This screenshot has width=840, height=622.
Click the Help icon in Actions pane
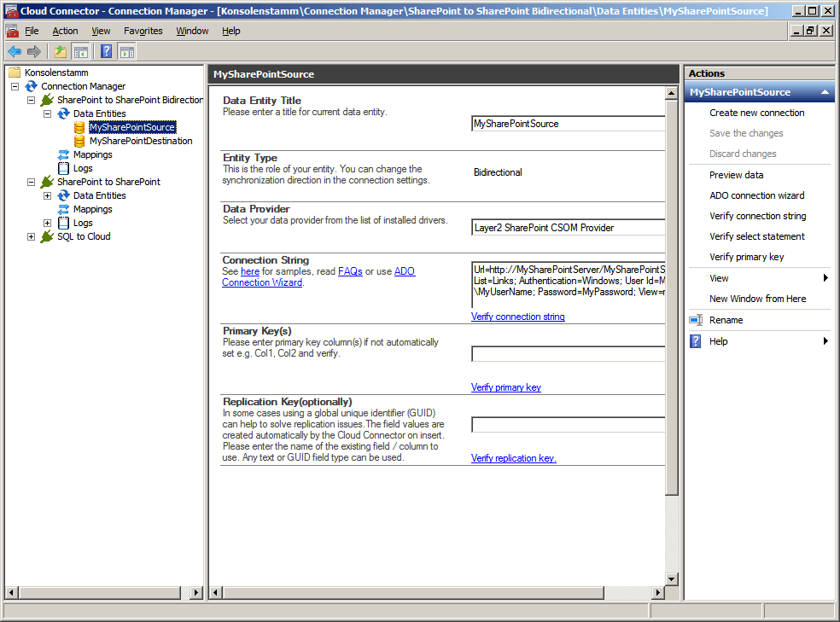coord(696,341)
